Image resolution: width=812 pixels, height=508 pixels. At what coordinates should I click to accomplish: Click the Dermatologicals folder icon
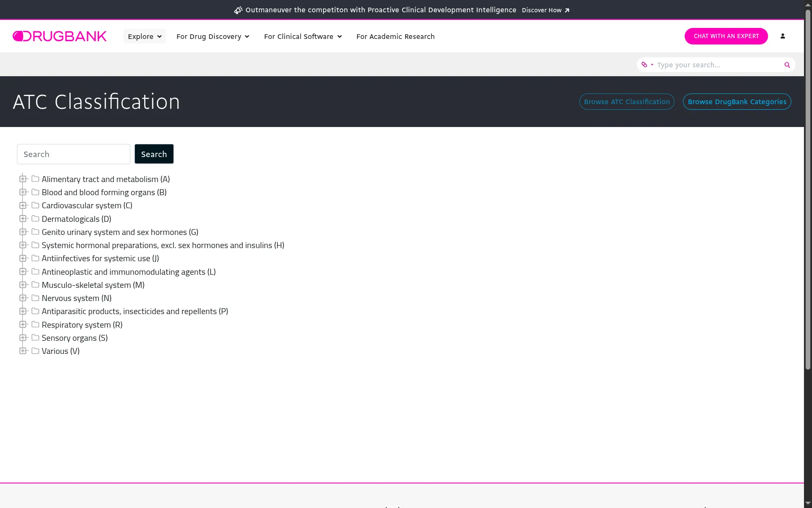[36, 219]
